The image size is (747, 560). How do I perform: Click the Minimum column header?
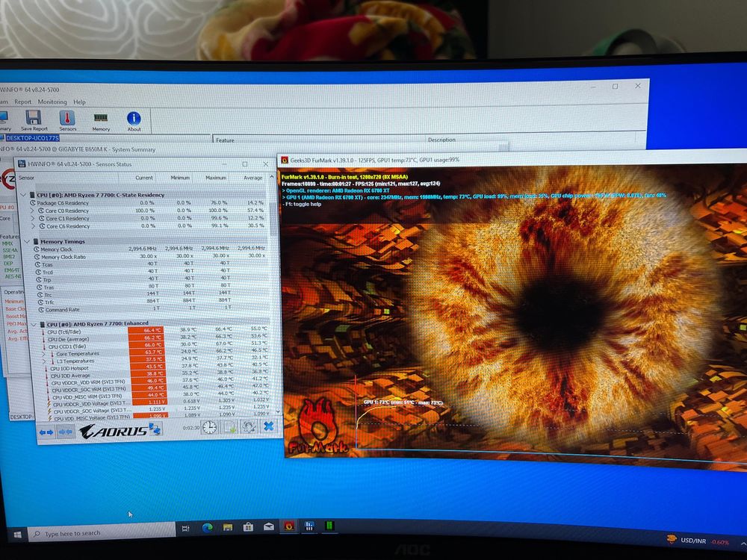coord(180,178)
